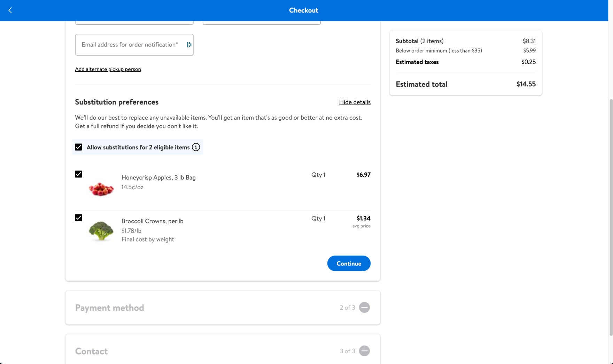Collapse substitutions with Hide details
Image resolution: width=613 pixels, height=364 pixels.
[355, 102]
